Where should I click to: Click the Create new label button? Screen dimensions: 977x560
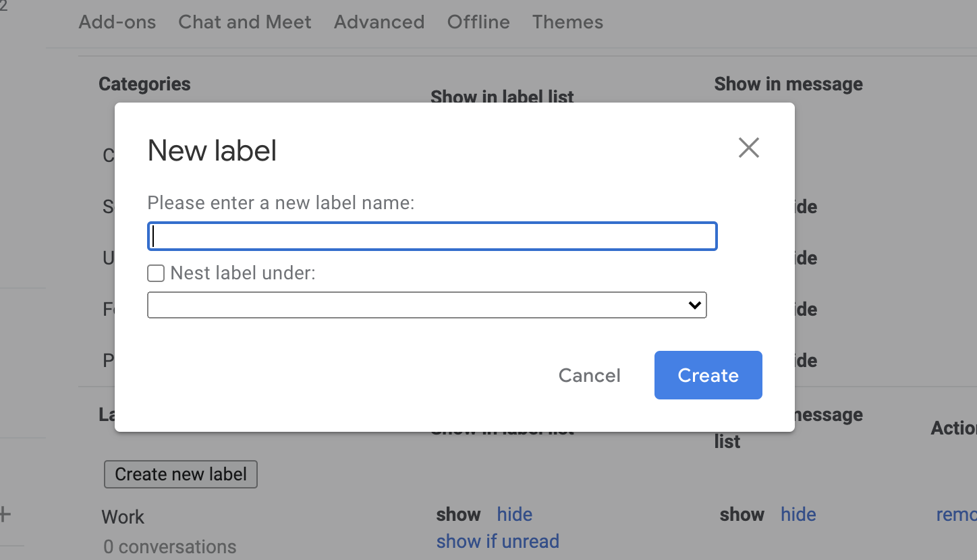[180, 474]
